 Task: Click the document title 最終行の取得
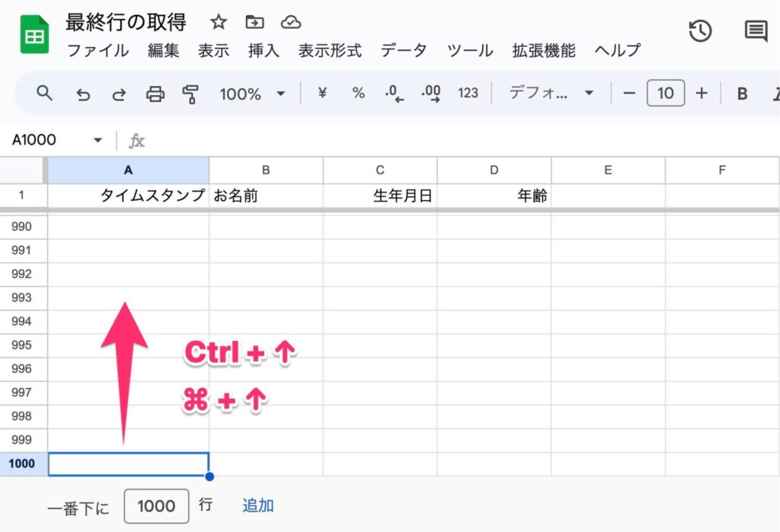click(x=126, y=22)
